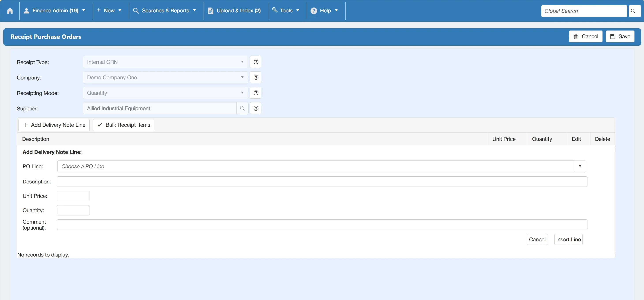Click the supplier lookup magnifier icon

click(242, 108)
